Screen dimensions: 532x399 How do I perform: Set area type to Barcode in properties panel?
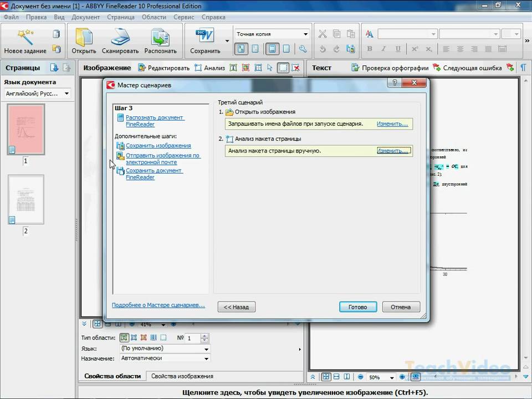coord(154,337)
